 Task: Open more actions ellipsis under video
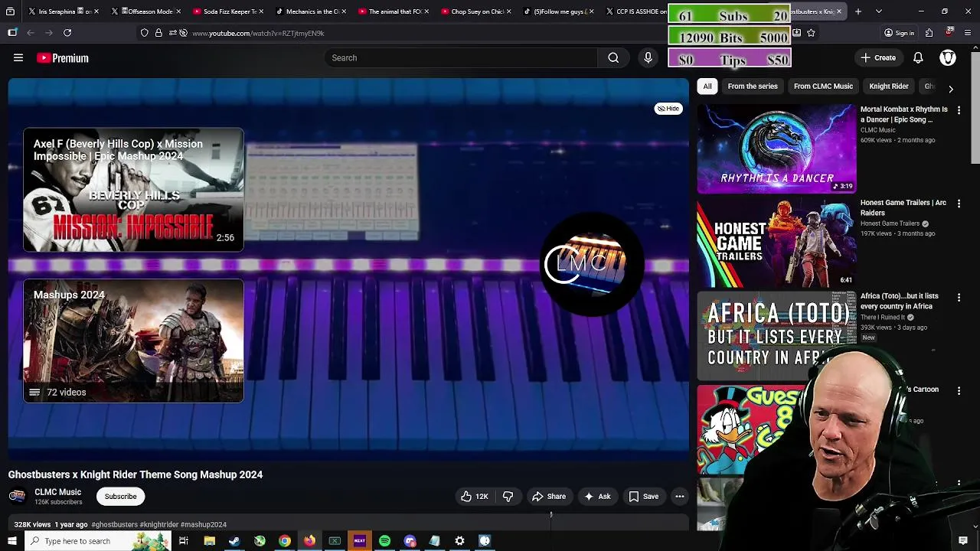pos(679,497)
